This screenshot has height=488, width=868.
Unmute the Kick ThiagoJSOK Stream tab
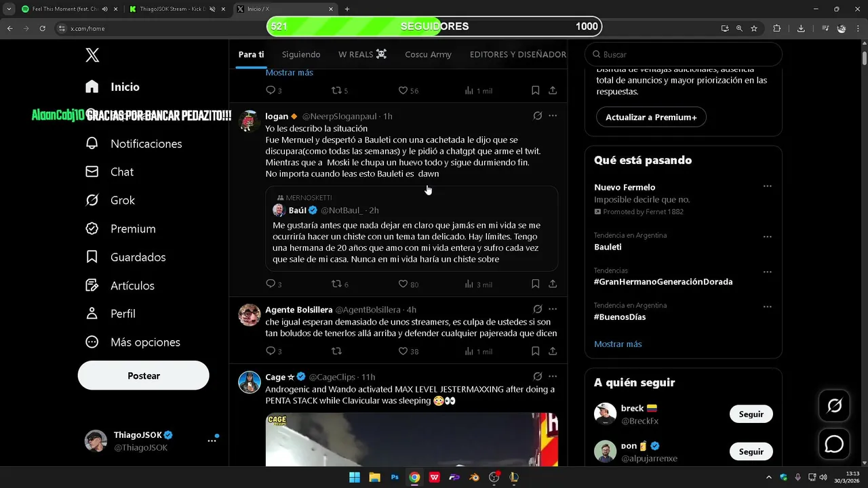tap(212, 9)
